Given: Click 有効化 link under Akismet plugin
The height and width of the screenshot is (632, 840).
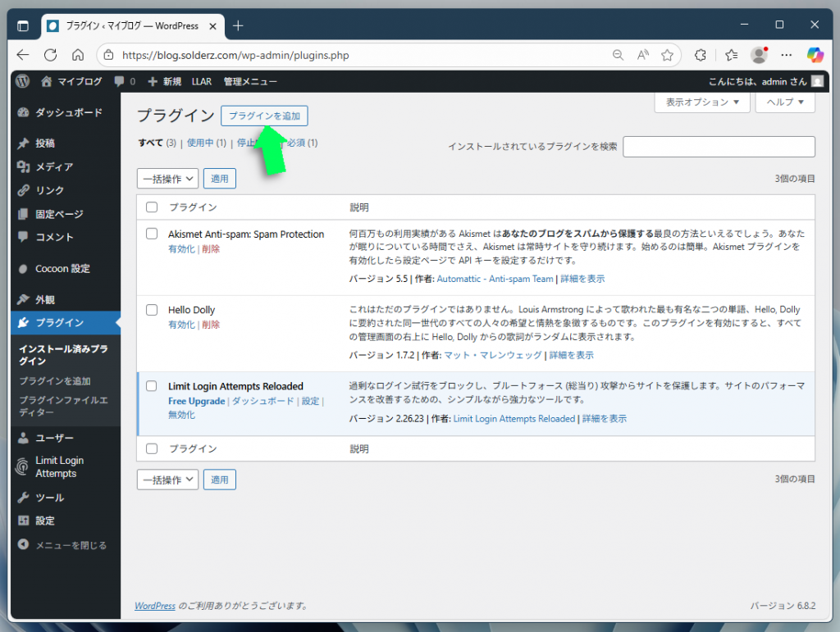Looking at the screenshot, I should pos(181,248).
